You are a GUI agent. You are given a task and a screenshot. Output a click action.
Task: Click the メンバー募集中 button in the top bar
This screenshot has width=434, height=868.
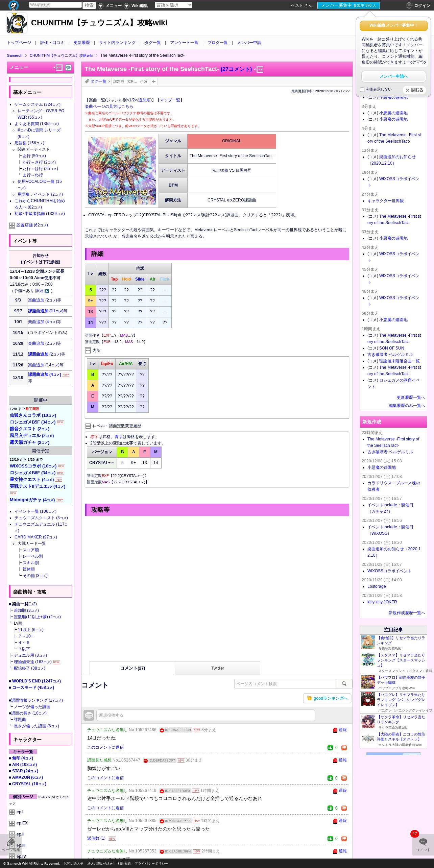click(348, 5)
